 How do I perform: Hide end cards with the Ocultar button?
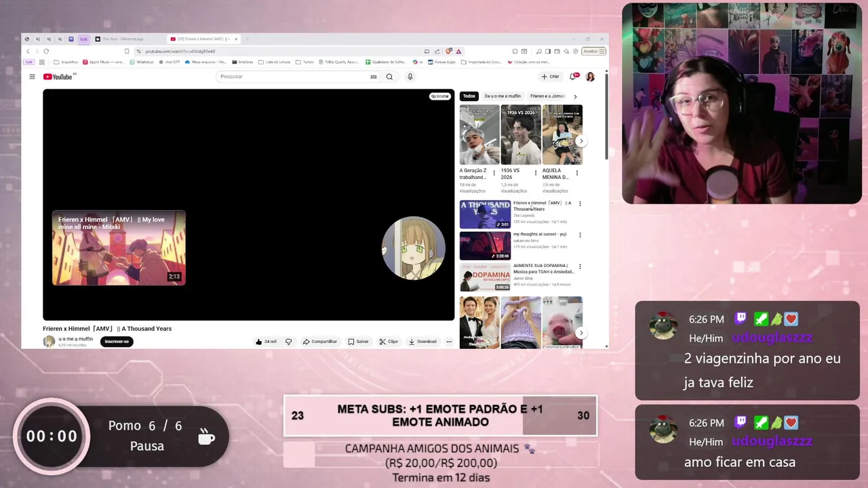point(439,96)
